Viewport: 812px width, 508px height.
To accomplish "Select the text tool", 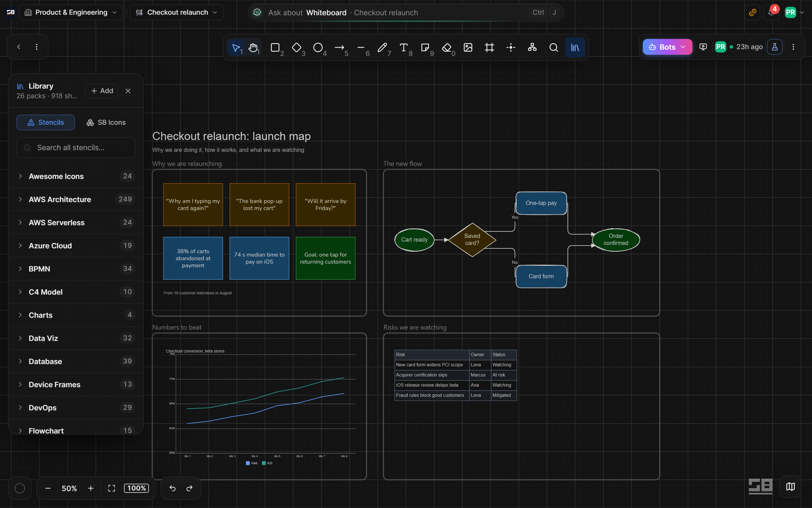I will (x=404, y=47).
